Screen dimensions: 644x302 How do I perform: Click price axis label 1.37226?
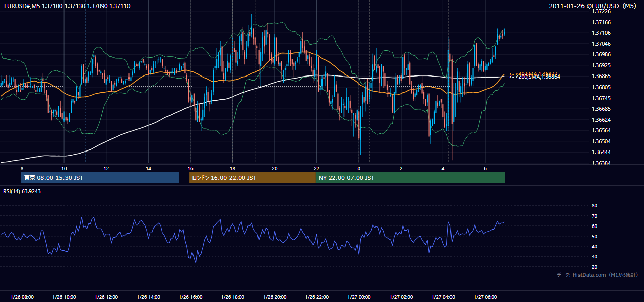point(601,11)
